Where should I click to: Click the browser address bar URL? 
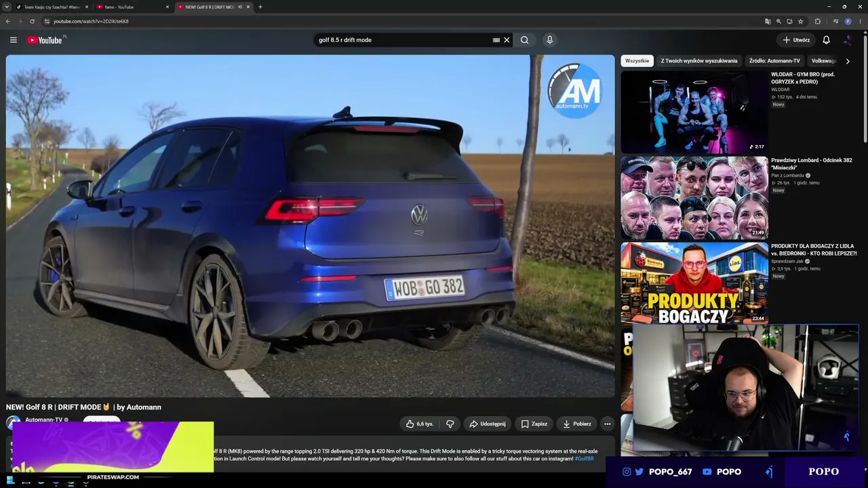[91, 21]
